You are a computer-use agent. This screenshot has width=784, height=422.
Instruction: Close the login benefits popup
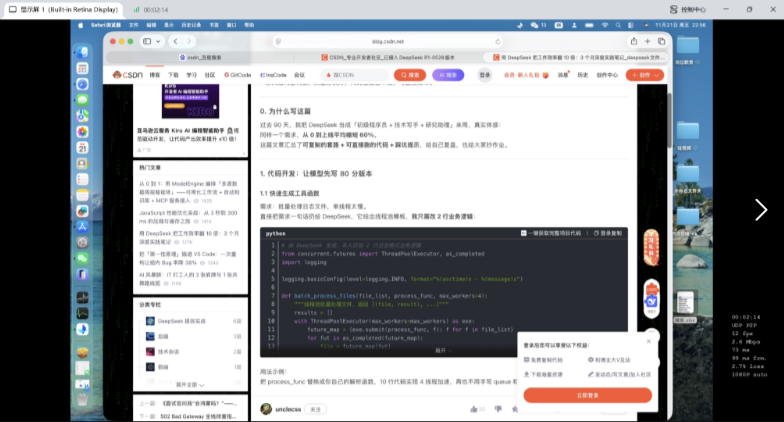tap(648, 342)
